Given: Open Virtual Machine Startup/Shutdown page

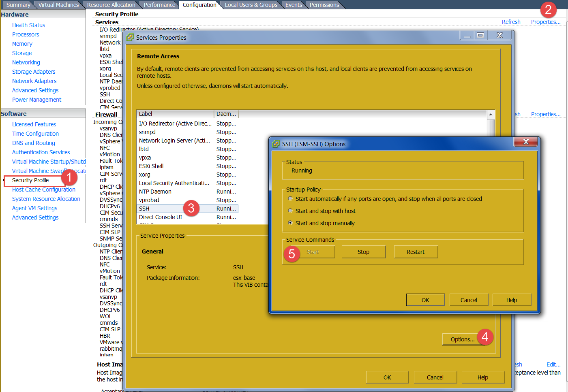Looking at the screenshot, I should [x=49, y=162].
